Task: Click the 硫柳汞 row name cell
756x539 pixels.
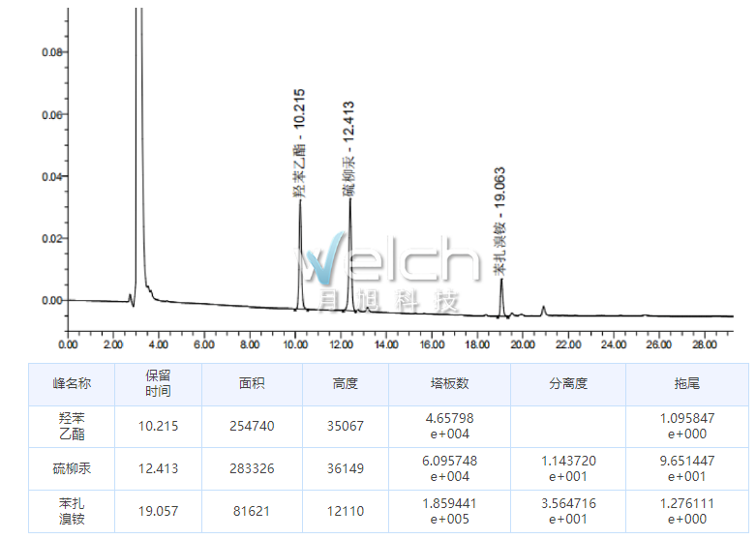Action: point(72,468)
